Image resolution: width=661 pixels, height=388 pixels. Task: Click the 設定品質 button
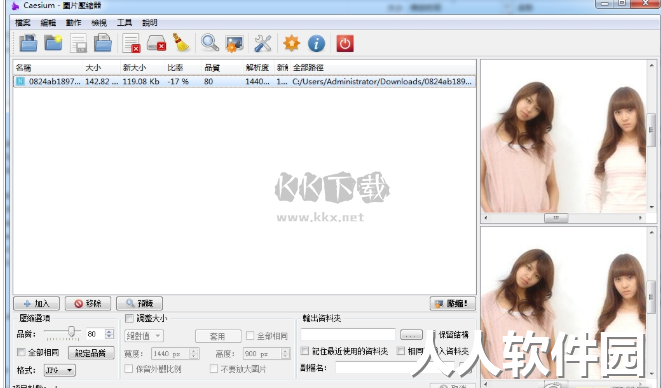point(91,353)
